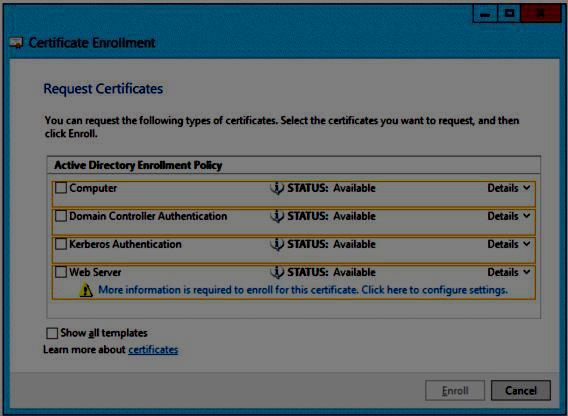Image resolution: width=568 pixels, height=416 pixels.
Task: Check the Computer certificate checkbox
Action: point(61,188)
